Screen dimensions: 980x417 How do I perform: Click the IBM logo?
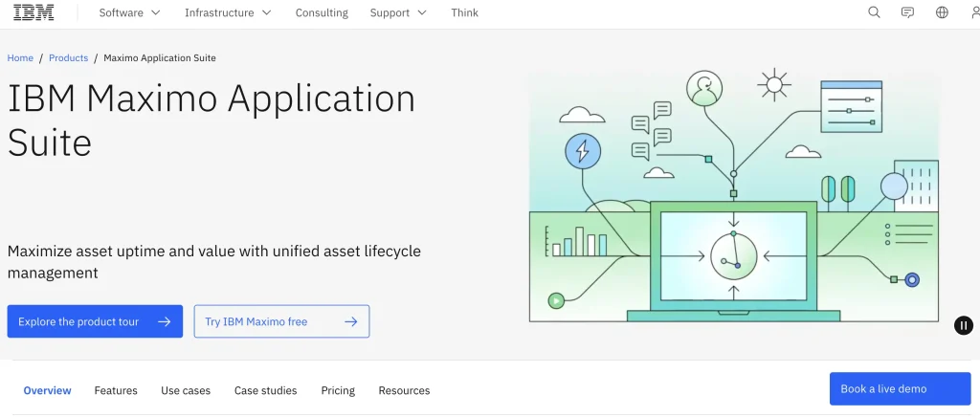tap(33, 12)
